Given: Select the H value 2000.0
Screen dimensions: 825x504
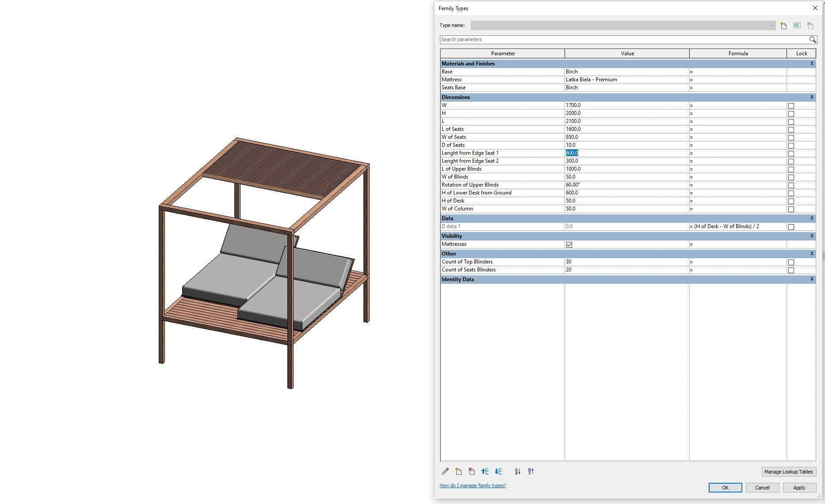Looking at the screenshot, I should [627, 113].
